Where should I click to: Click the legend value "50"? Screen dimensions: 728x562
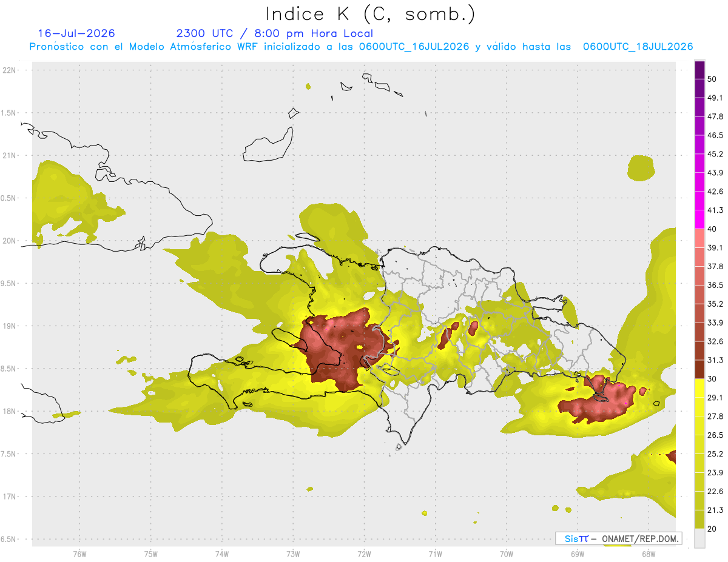pos(712,79)
